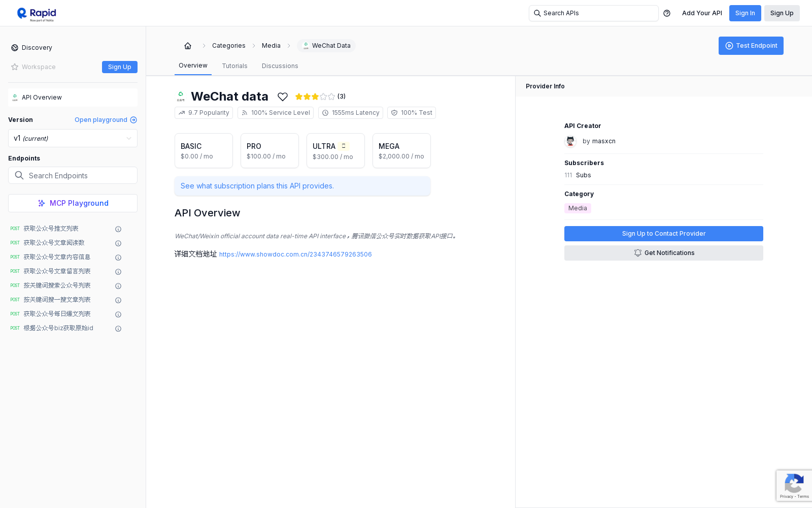Open Discovery in the sidebar
812x508 pixels.
(32, 48)
